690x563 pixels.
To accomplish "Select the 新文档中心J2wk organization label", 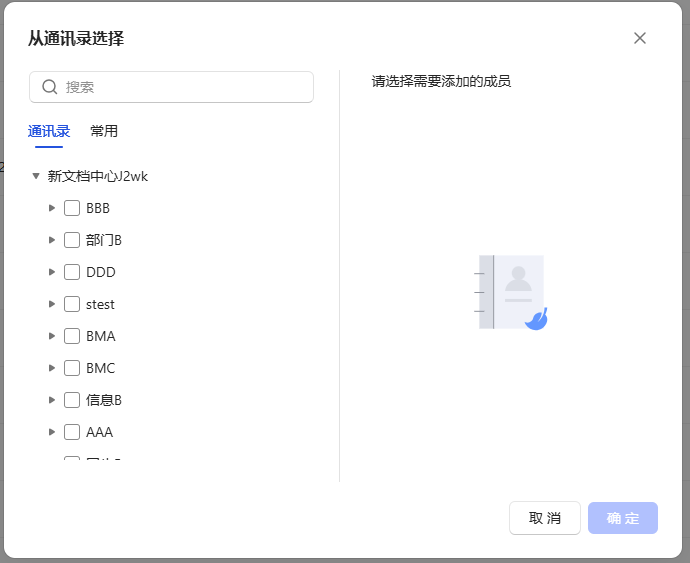I will pyautogui.click(x=98, y=176).
